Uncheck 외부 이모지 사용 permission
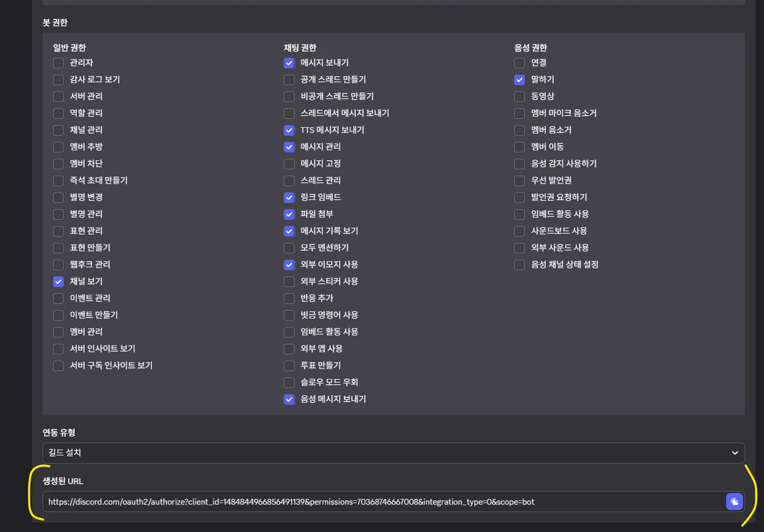 click(x=289, y=265)
